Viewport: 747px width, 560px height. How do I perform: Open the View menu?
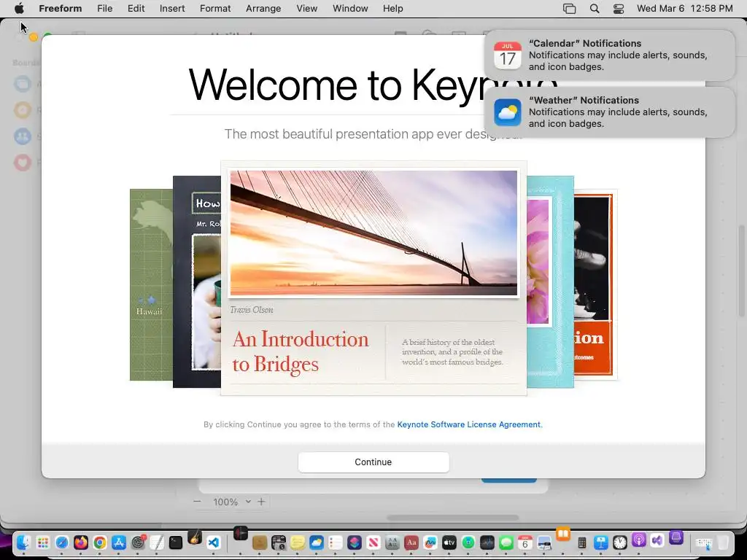coord(307,9)
